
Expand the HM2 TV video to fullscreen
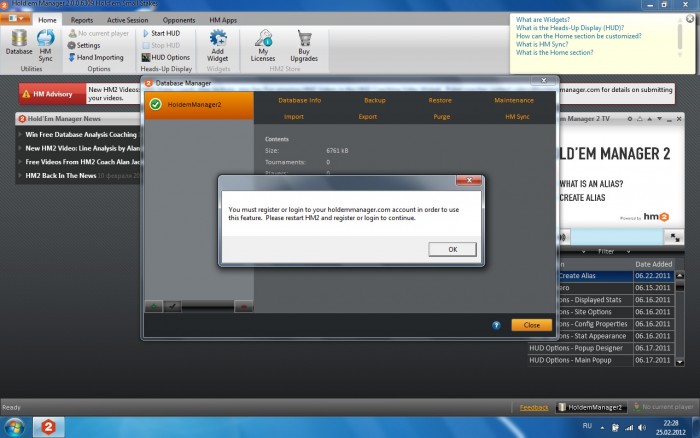click(674, 238)
